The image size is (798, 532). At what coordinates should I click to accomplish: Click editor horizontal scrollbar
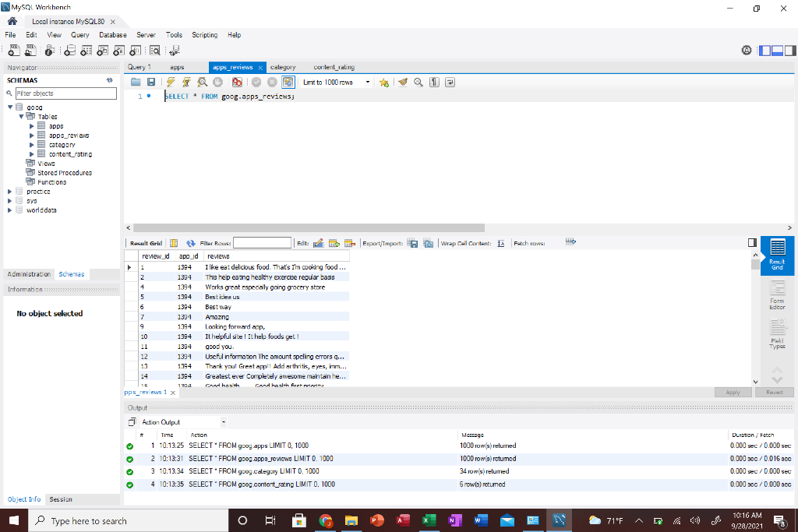coord(309,228)
